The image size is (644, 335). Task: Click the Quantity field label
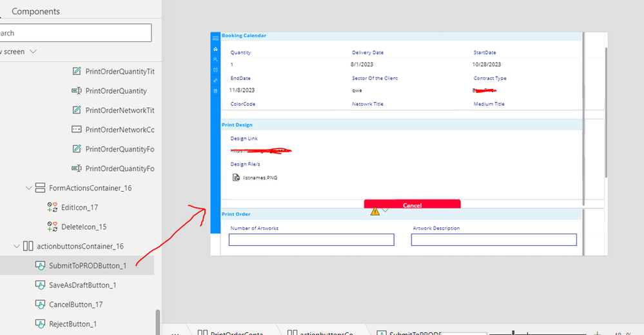tap(240, 53)
